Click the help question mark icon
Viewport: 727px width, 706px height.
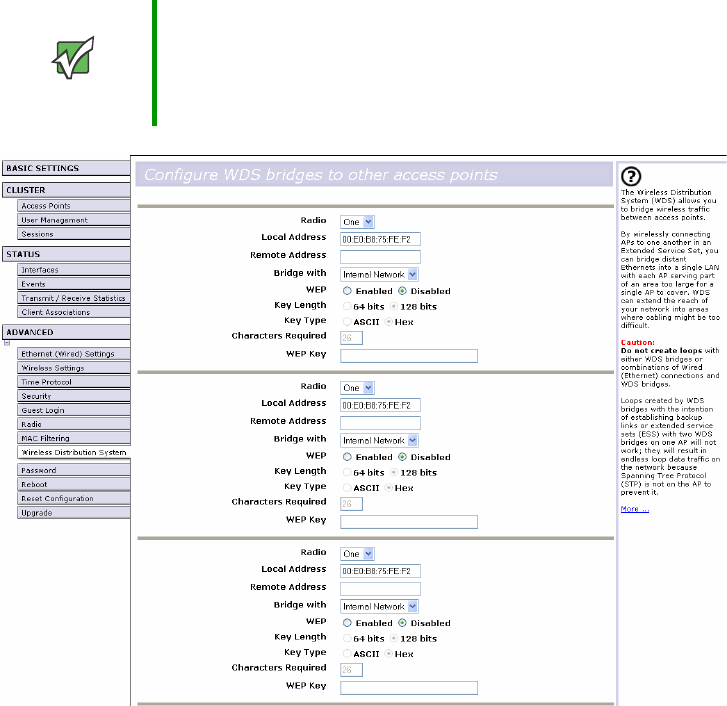pos(631,176)
